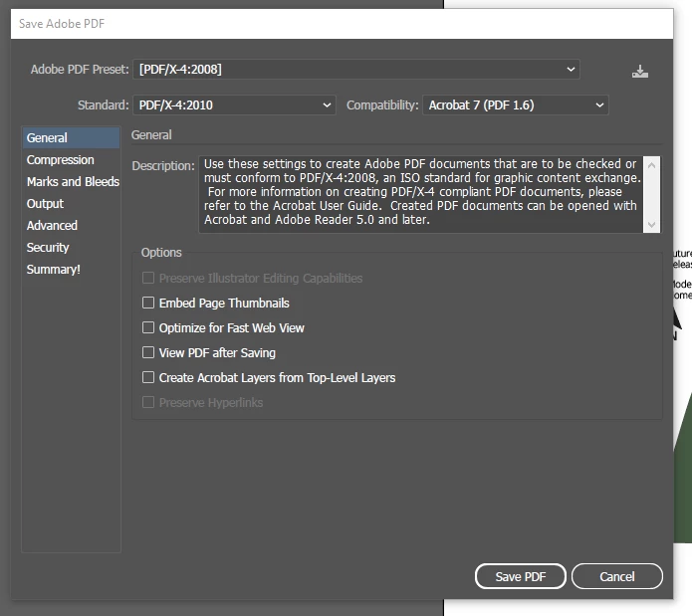The image size is (692, 616).
Task: Open the Marks and Bleeds category
Action: point(71,182)
